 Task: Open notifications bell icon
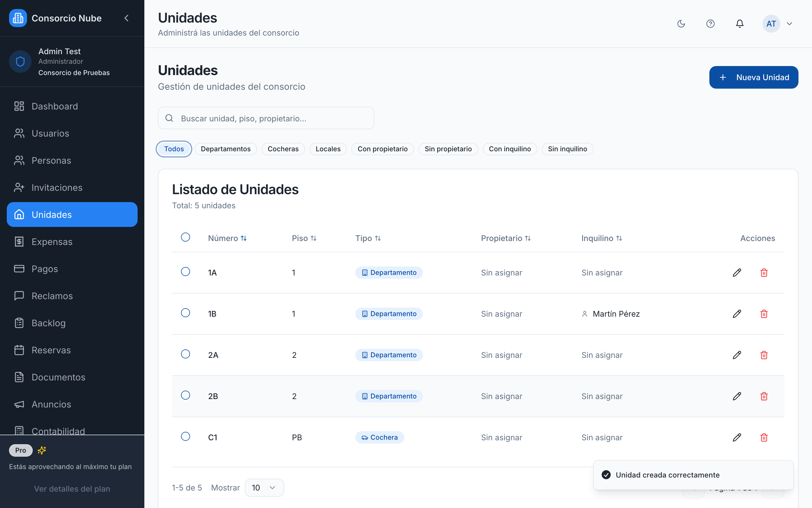coord(740,23)
